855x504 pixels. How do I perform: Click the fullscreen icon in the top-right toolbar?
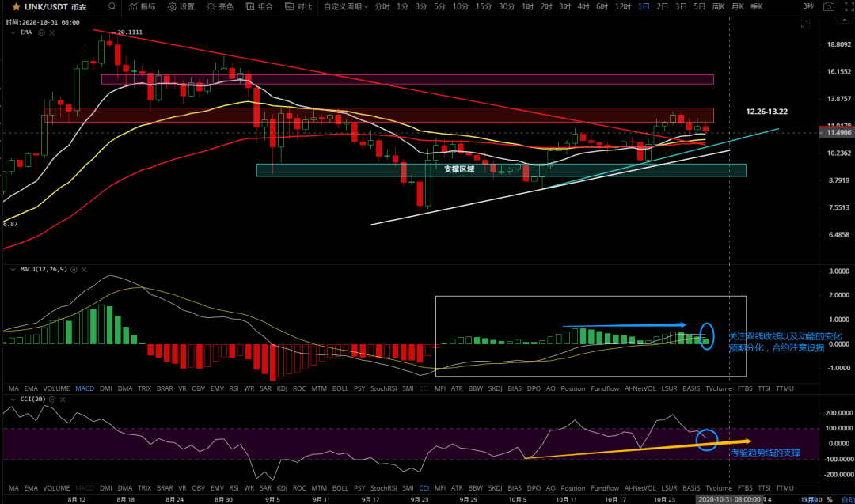pos(849,6)
